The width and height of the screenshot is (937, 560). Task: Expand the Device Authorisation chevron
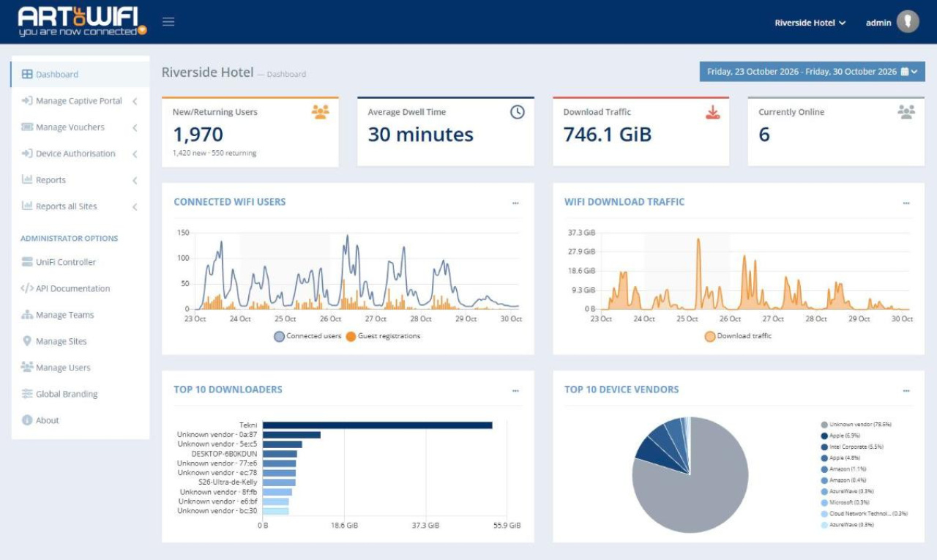(135, 154)
